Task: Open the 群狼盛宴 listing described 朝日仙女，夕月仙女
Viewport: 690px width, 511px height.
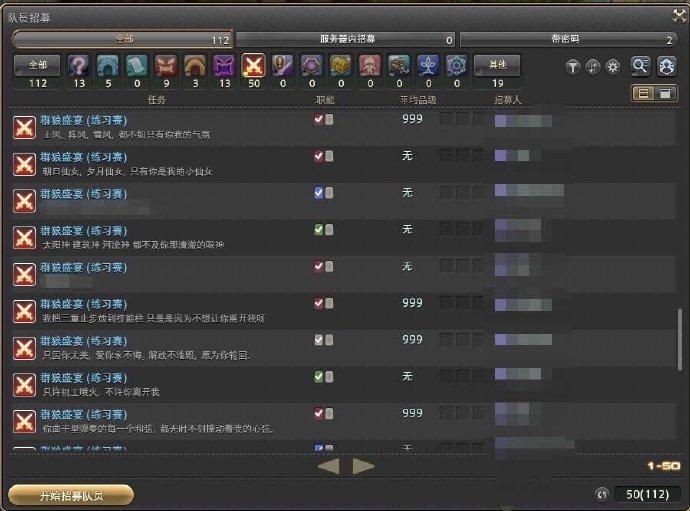Action: [x=343, y=164]
